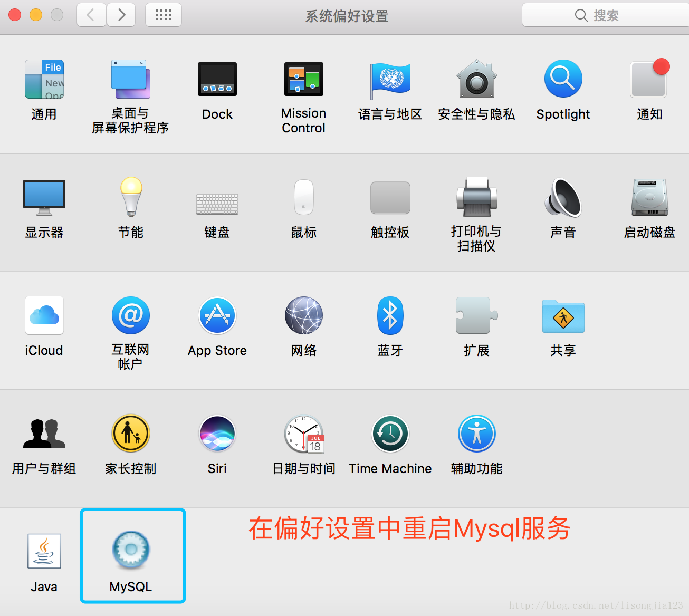Open Siri settings
689x616 pixels.
pos(217,434)
